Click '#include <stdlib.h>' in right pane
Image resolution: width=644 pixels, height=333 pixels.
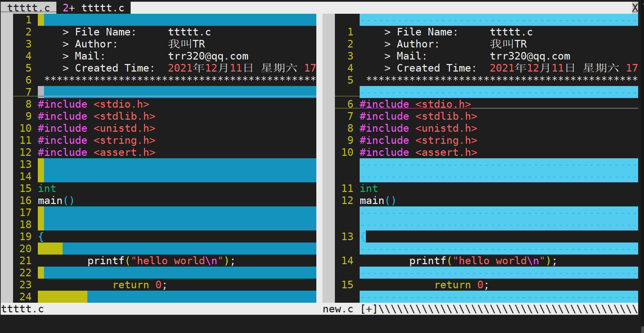[x=418, y=116]
